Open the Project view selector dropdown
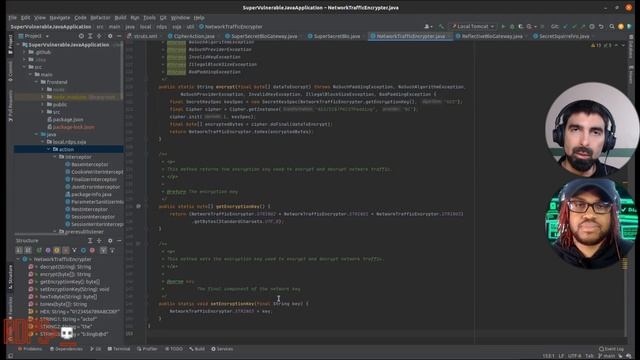The height and width of the screenshot is (360, 640). 34,36
